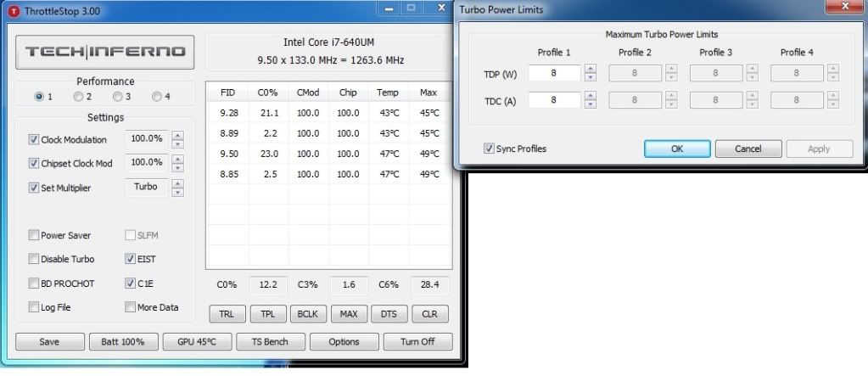Click the C0% column header in table

coord(268,93)
